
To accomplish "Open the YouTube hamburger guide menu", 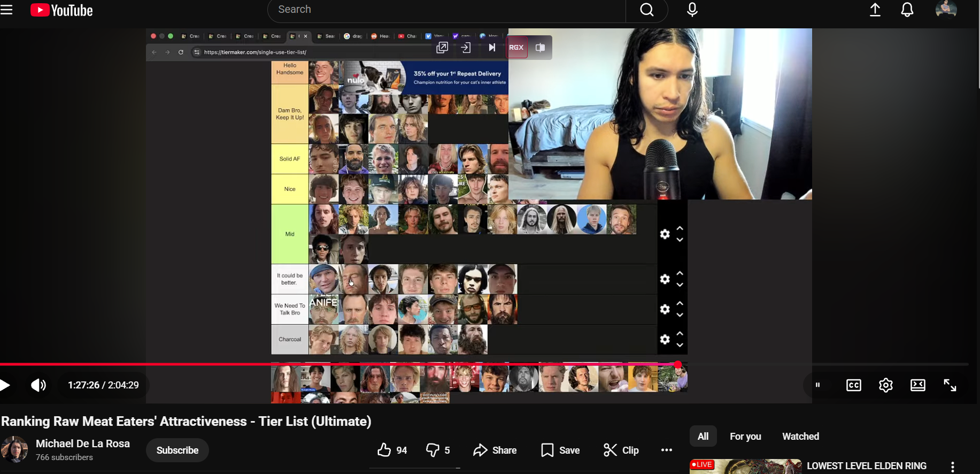I will (x=7, y=10).
